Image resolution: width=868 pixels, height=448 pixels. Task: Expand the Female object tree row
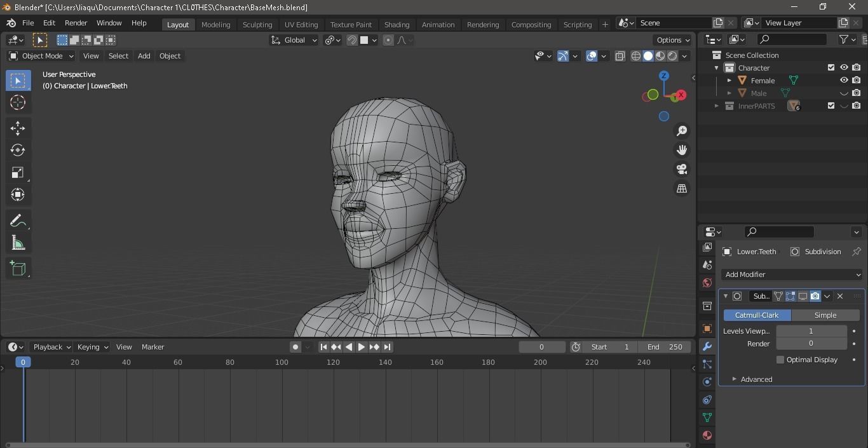729,81
